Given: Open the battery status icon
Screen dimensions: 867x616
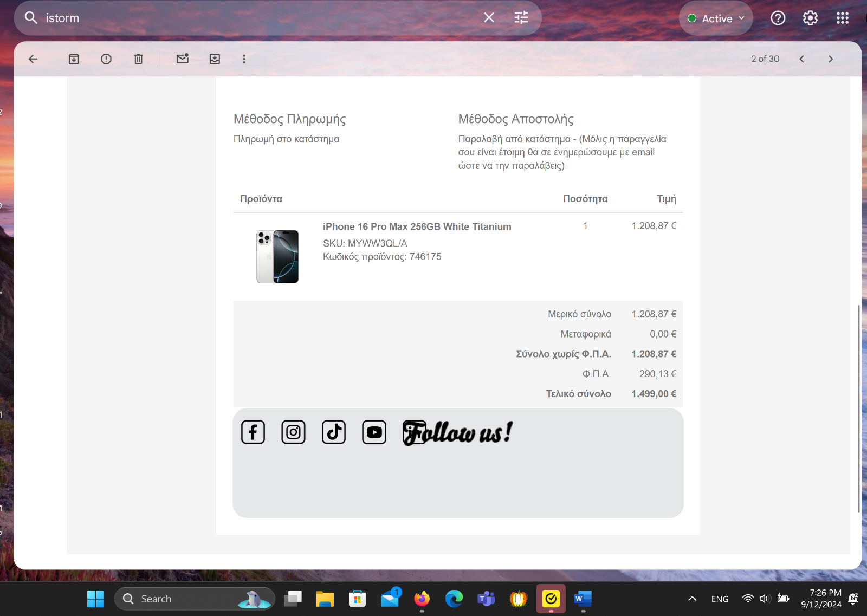Looking at the screenshot, I should 783,599.
